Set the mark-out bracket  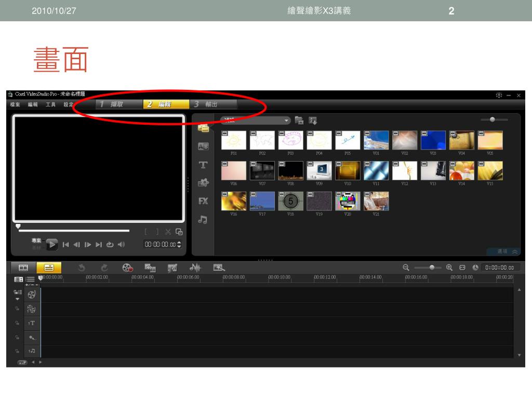point(157,232)
